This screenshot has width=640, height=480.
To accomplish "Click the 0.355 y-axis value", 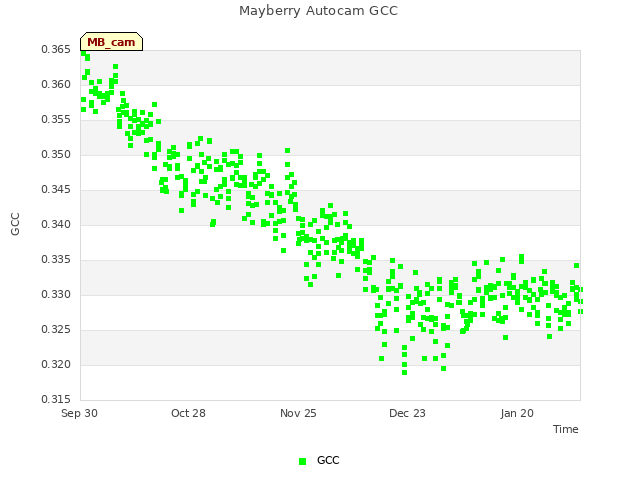I will 56,120.
